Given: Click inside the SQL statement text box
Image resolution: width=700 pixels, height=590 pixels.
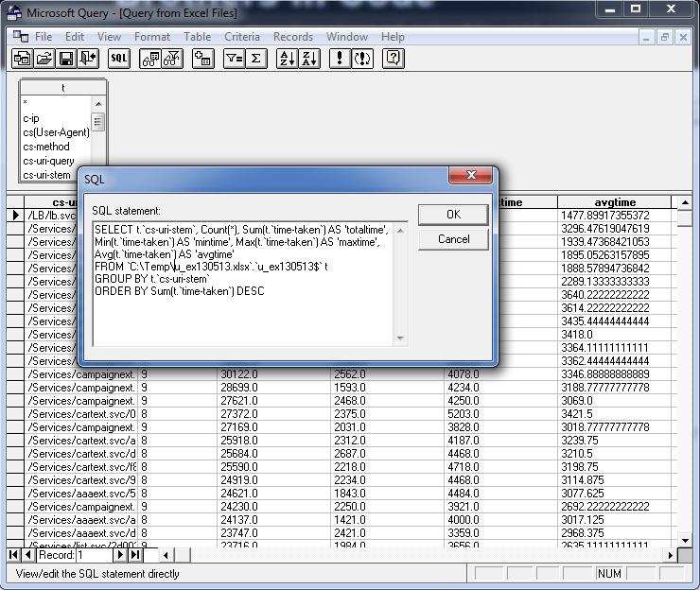Looking at the screenshot, I should (243, 285).
